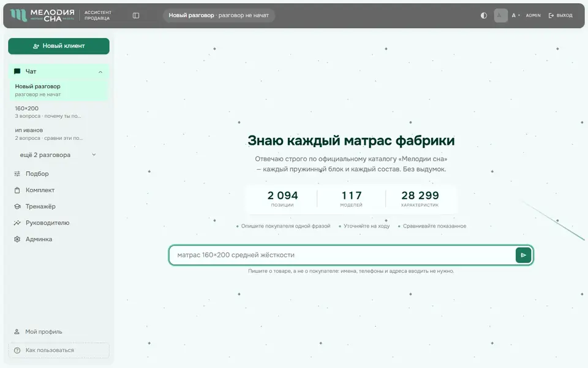Viewport: 588px width, 368px height.
Task: Open the Админка section
Action: pyautogui.click(x=59, y=239)
